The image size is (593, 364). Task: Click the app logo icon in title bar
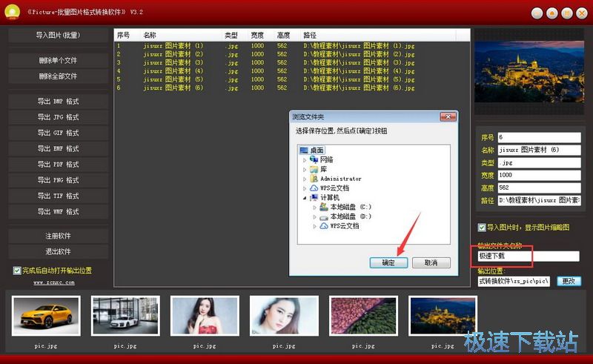[12, 13]
